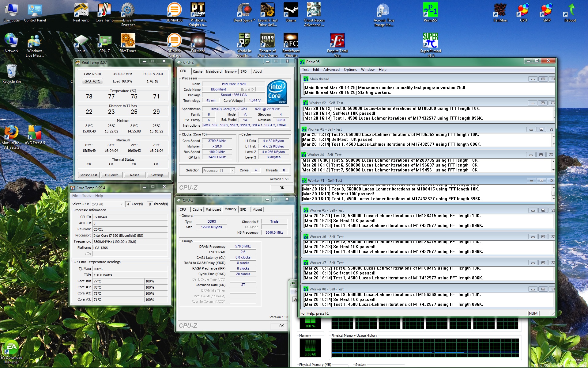Screen dimensions: 588x368
Task: Open Select CPU dropdown in Core Temp
Action: click(x=122, y=204)
